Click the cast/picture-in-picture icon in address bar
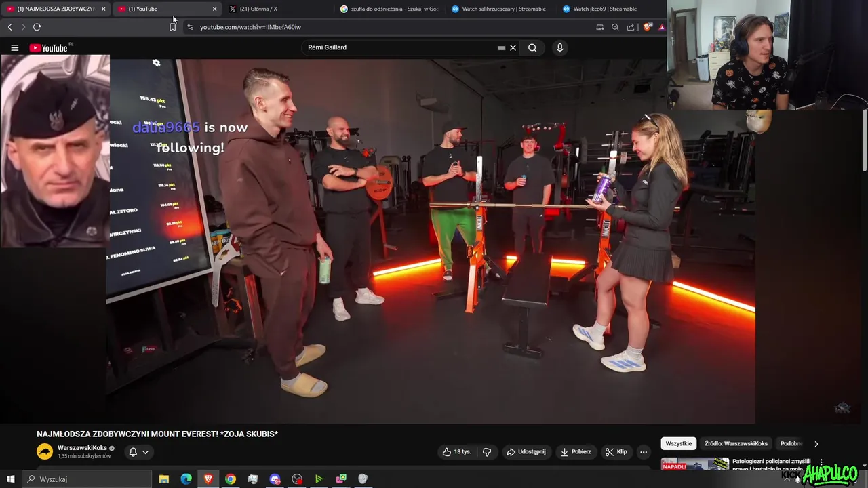The width and height of the screenshot is (868, 488). point(600,27)
